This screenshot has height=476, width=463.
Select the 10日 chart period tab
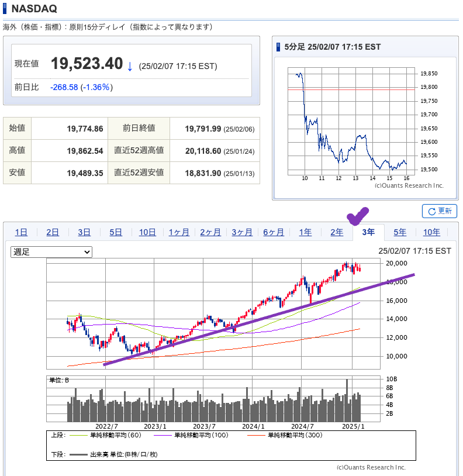click(x=147, y=232)
